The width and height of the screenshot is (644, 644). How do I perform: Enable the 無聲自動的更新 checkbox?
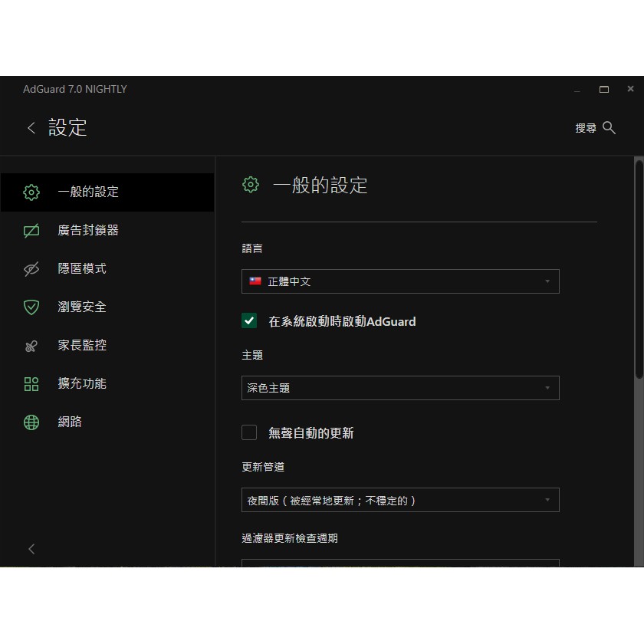tap(249, 432)
